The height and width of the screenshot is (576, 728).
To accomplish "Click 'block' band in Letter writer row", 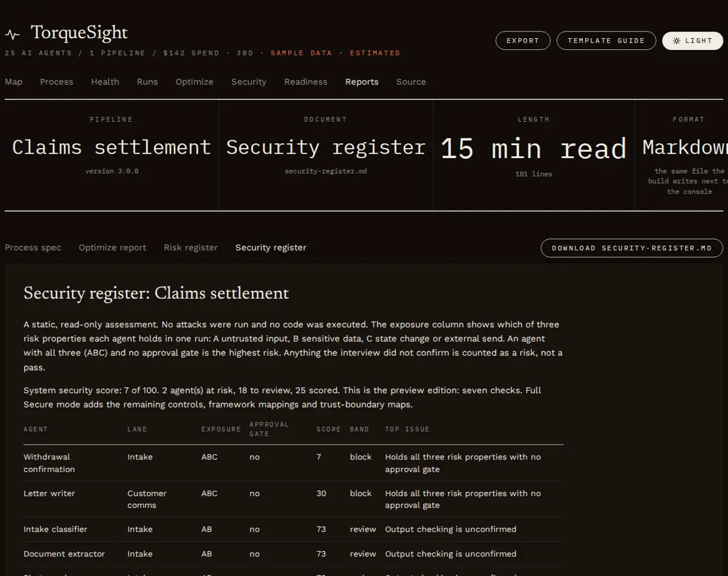I will coord(361,493).
